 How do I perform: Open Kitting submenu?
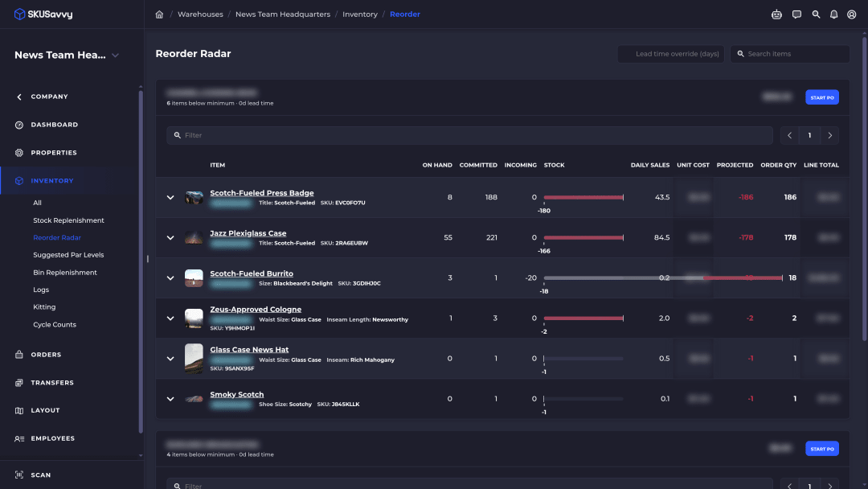(x=44, y=306)
